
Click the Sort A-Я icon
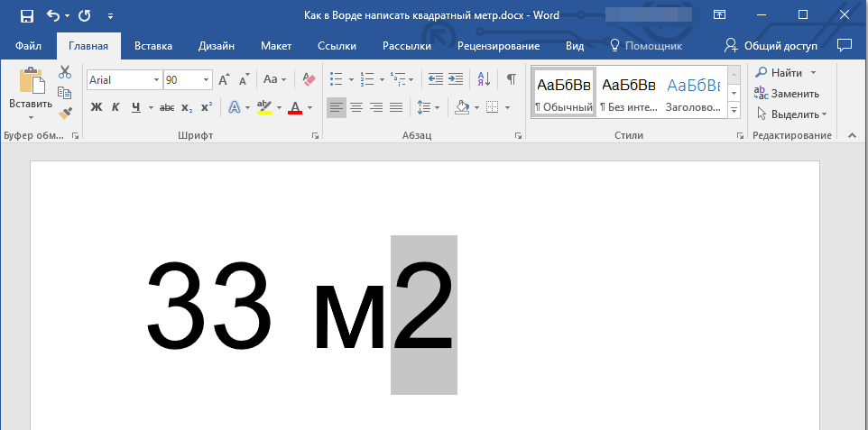[x=483, y=79]
